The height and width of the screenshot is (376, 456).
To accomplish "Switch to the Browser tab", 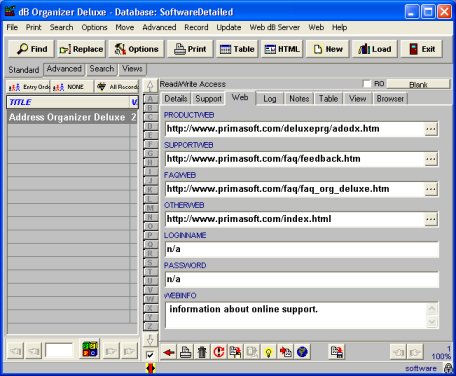I will (390, 99).
